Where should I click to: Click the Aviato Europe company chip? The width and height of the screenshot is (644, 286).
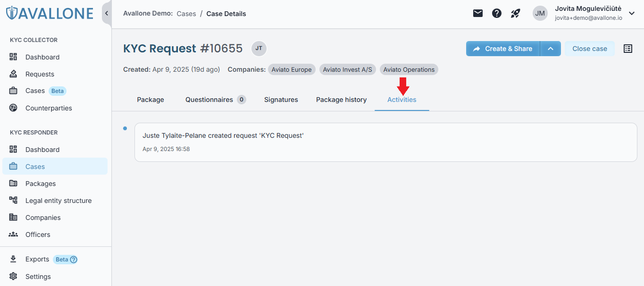pos(292,69)
